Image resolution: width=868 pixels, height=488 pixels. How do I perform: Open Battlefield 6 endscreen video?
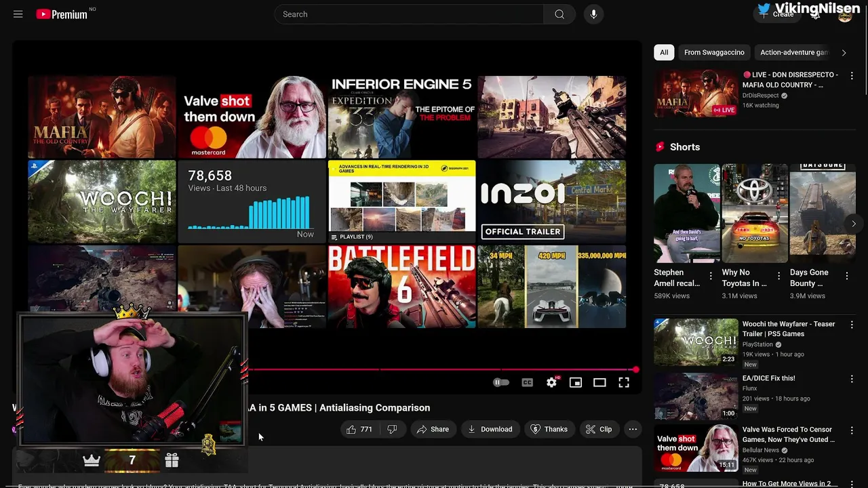tap(401, 286)
